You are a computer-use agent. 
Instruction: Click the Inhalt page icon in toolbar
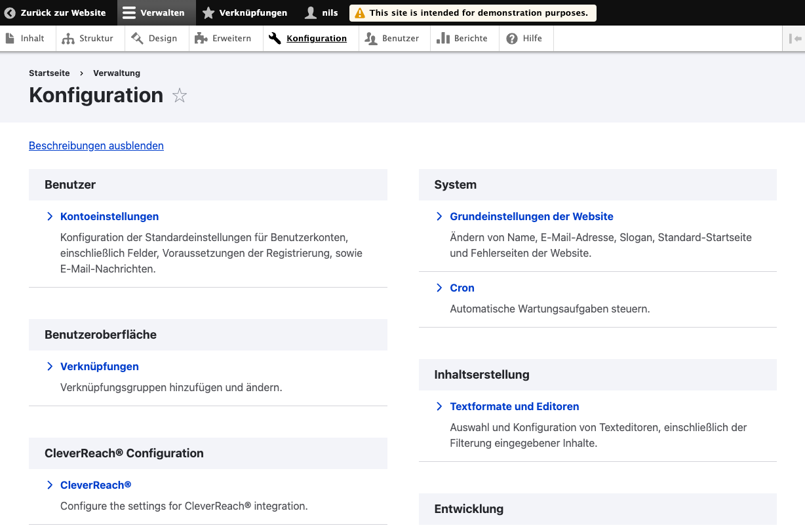[10, 39]
